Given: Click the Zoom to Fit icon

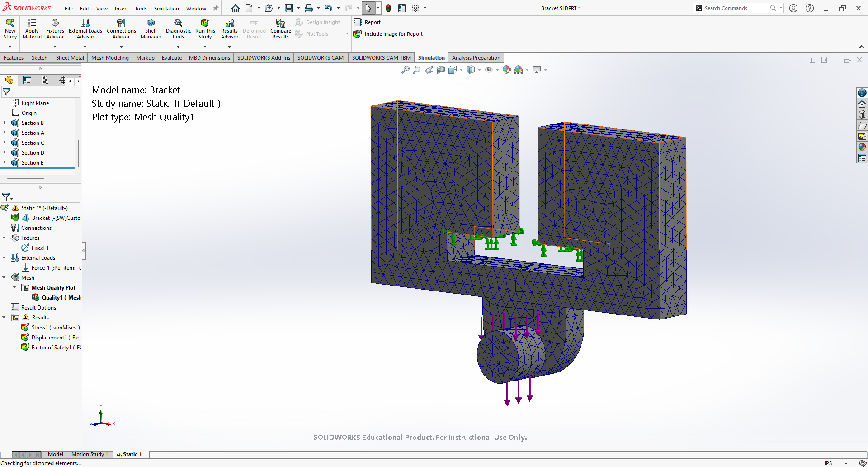Looking at the screenshot, I should (x=406, y=70).
